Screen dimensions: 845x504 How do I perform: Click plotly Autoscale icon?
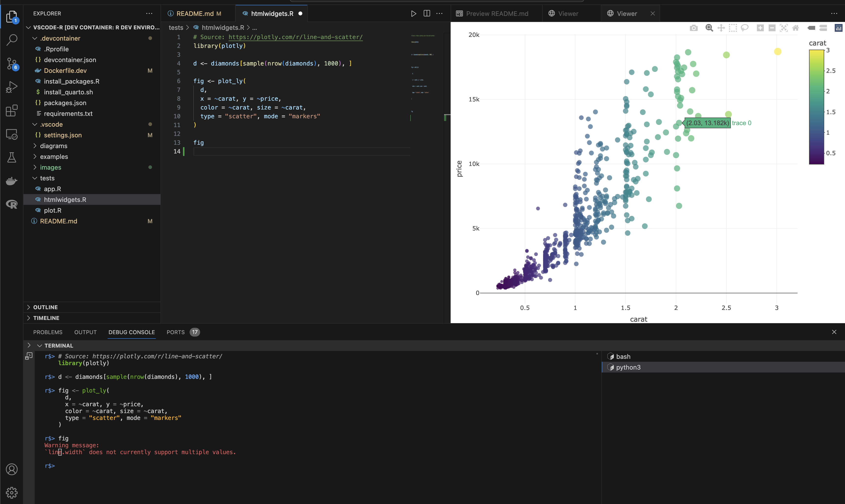click(x=784, y=28)
